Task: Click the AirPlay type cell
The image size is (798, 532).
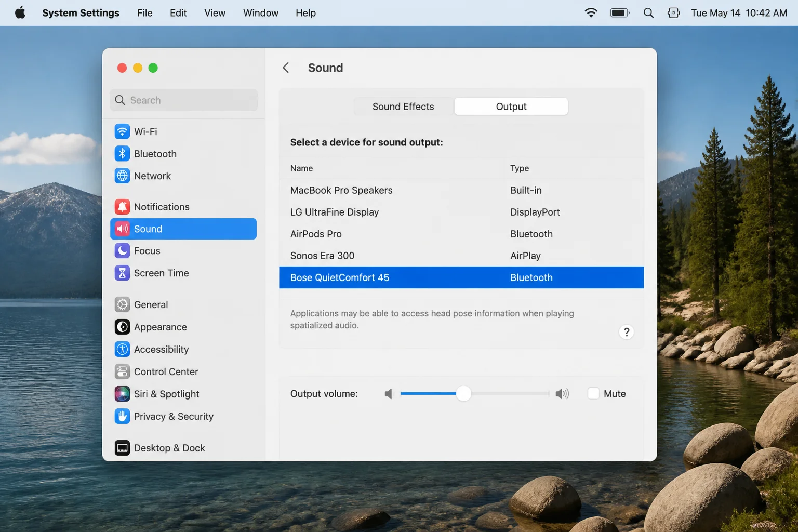Action: point(525,256)
